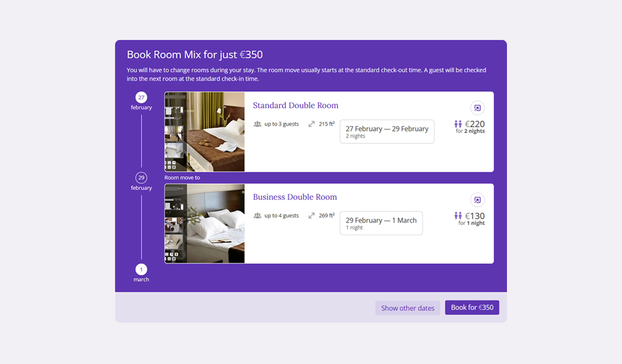The width and height of the screenshot is (622, 364).
Task: Open the Business Double Room title link
Action: [x=295, y=197]
